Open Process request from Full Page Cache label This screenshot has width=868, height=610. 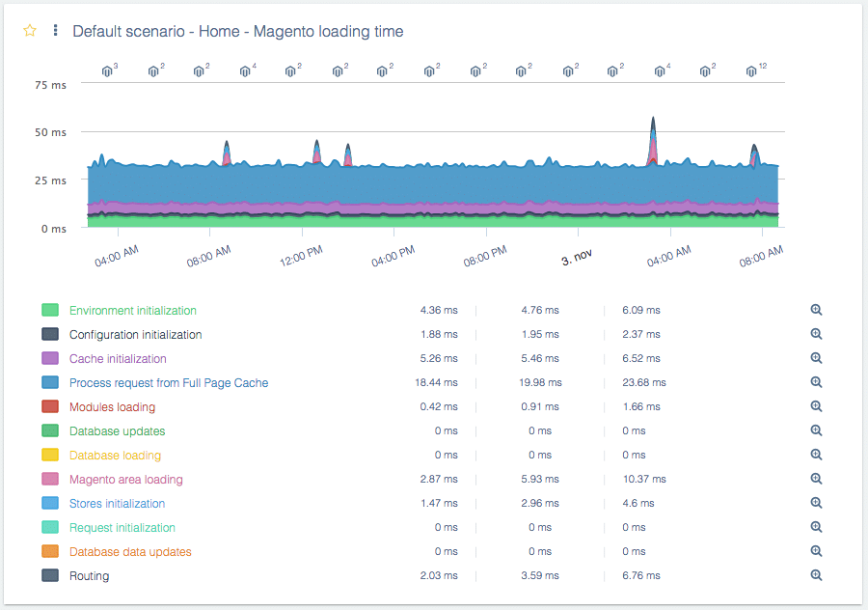point(169,383)
